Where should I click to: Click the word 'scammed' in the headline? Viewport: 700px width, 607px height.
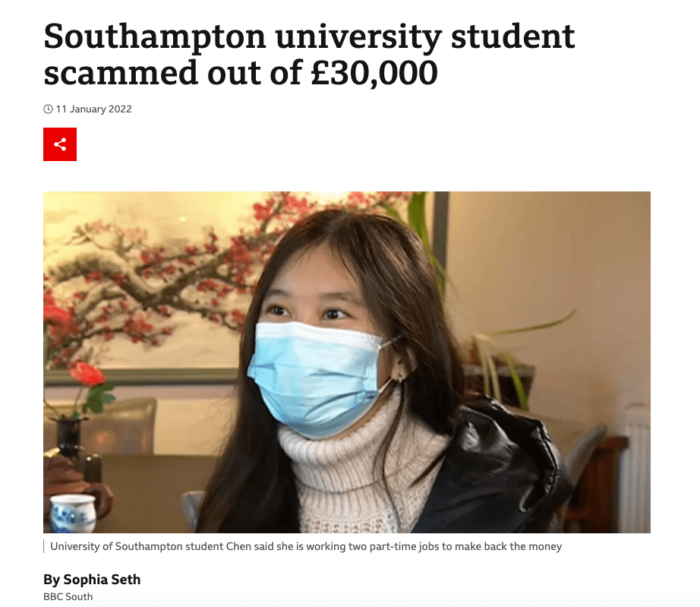click(x=121, y=73)
